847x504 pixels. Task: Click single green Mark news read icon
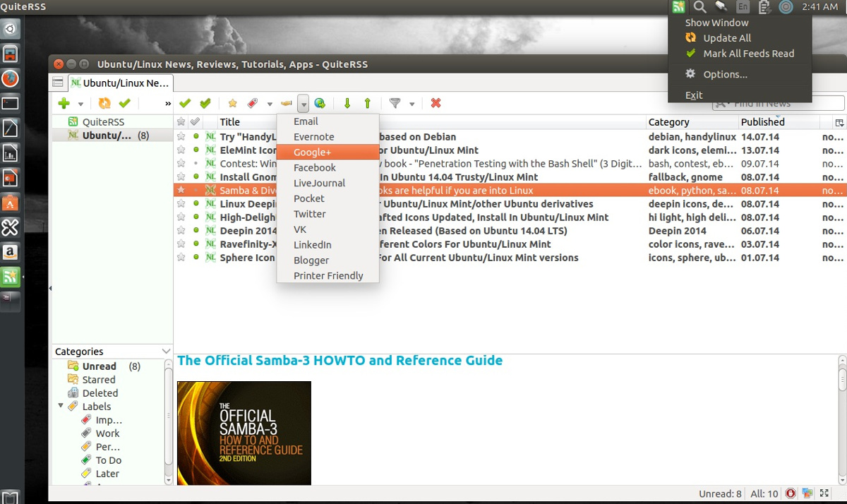coord(185,104)
